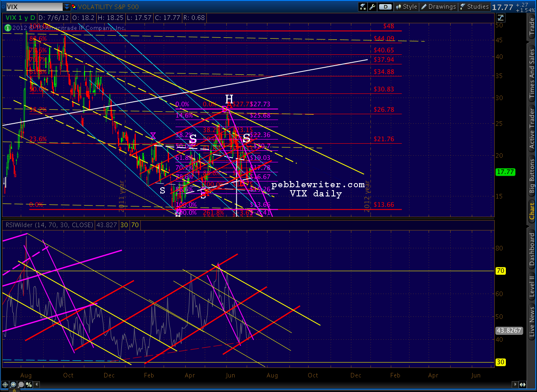537x392 pixels.
Task: Click the VIX daily text annotation
Action: coord(316,194)
